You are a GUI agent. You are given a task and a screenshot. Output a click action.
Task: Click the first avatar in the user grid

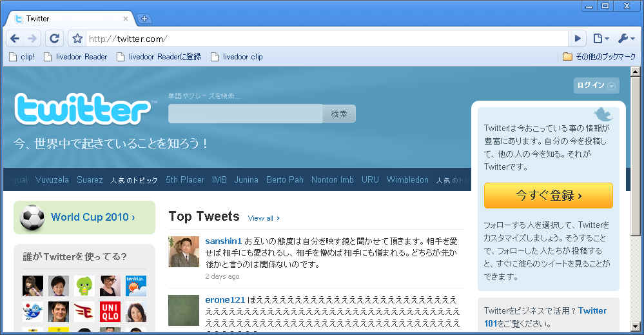coord(32,286)
